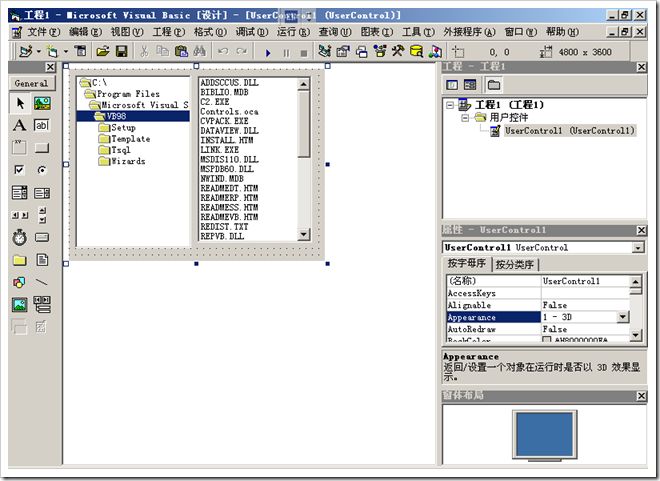Select the Label tool in toolbox
Image resolution: width=660 pixels, height=481 pixels.
19,125
